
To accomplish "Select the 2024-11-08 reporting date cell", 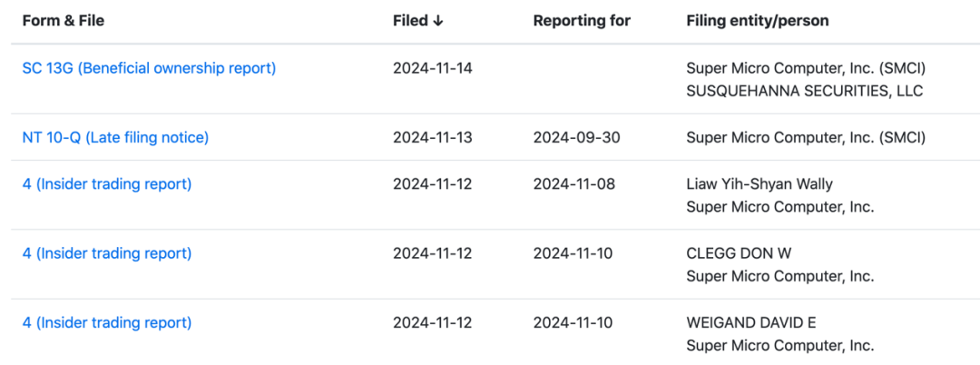I will (x=574, y=184).
